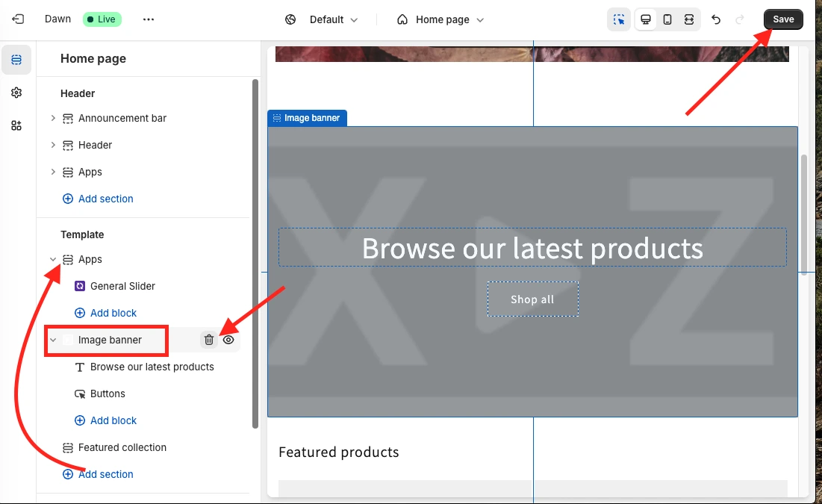
Task: Click the sidebar vertical scrollbar
Action: [x=255, y=253]
